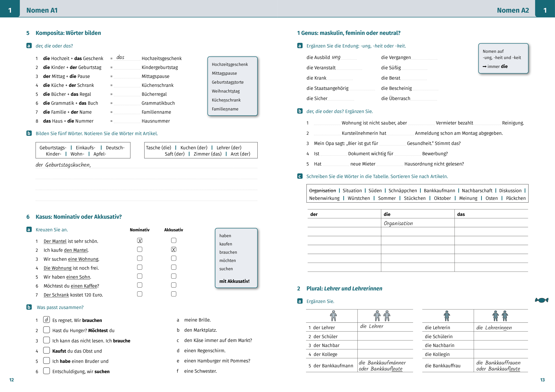
Task: Check Nominativ box for 'Der Schrank kostet 120 Euro.'
Action: point(140,294)
